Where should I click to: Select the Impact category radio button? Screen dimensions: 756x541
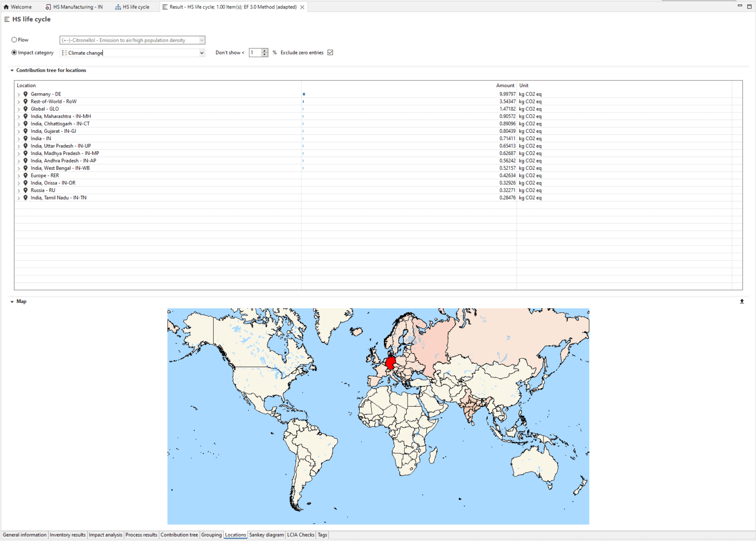coord(14,53)
